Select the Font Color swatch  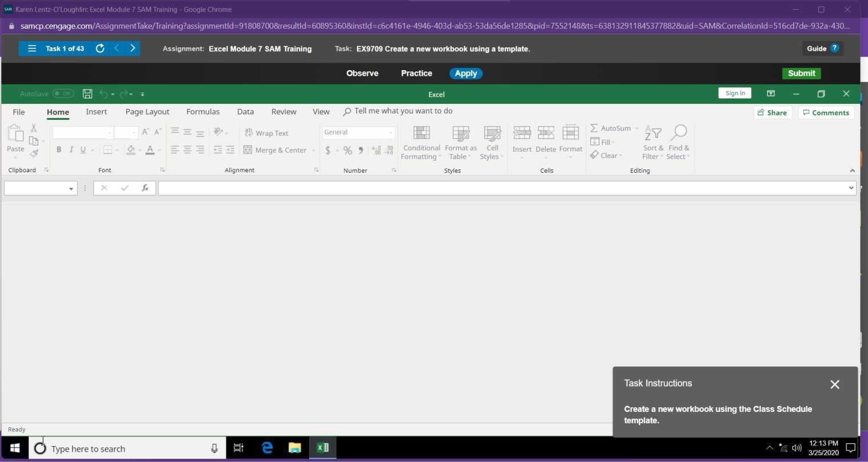[149, 150]
